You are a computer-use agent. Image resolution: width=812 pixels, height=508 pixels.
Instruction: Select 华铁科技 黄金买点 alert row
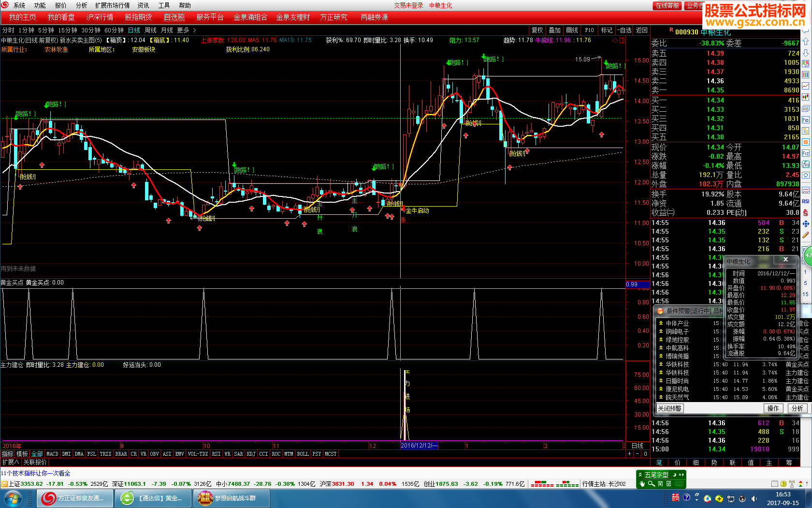(x=732, y=364)
